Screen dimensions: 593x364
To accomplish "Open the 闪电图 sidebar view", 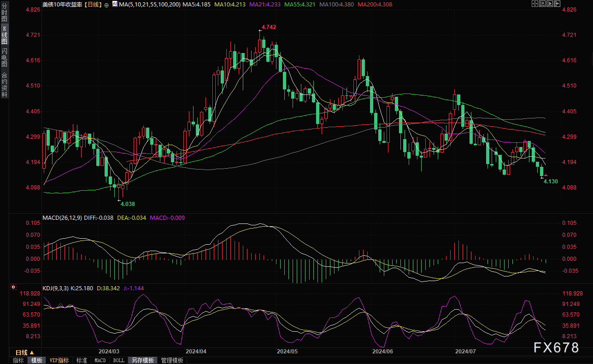I will (x=5, y=57).
